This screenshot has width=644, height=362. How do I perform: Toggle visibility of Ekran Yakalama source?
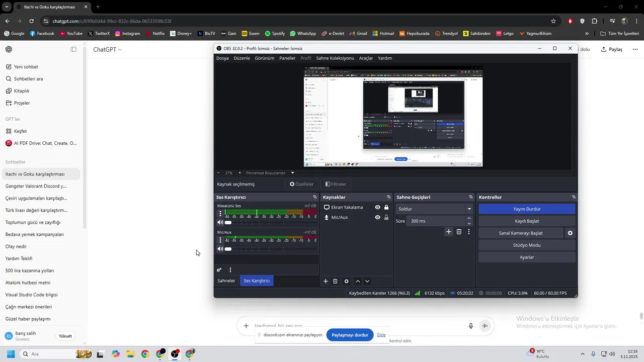tap(377, 207)
